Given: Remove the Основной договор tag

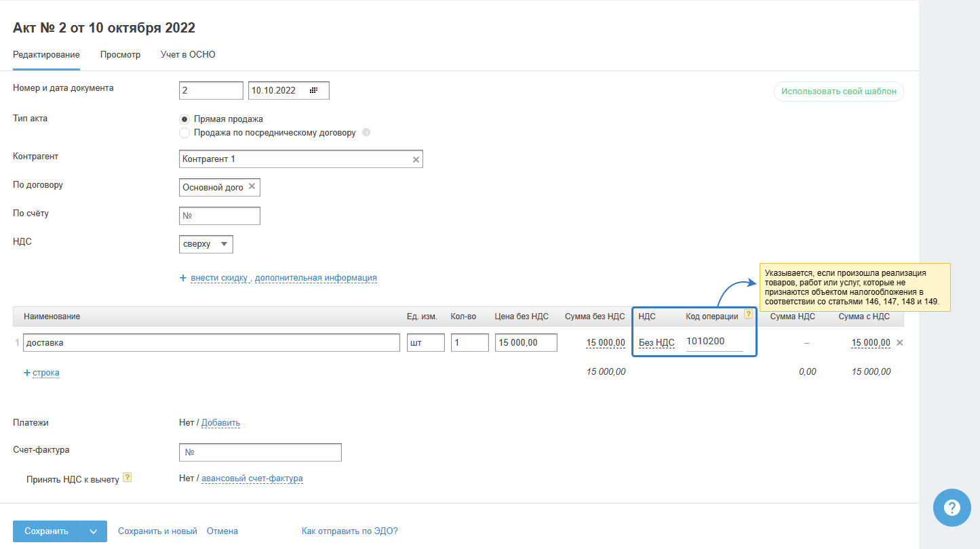Looking at the screenshot, I should [252, 186].
